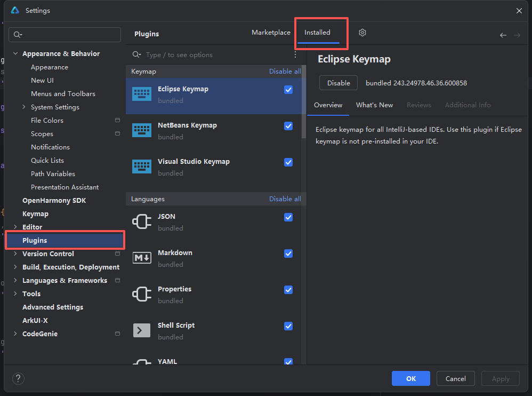Uncheck the Visual Studio Keymap checkbox
Screen dimensions: 532x396
coord(288,162)
